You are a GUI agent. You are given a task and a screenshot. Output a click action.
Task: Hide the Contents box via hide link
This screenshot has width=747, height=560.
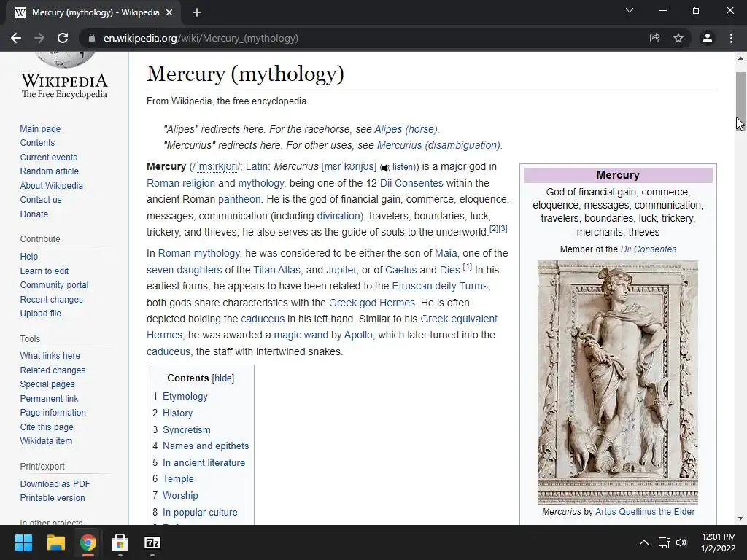click(223, 378)
